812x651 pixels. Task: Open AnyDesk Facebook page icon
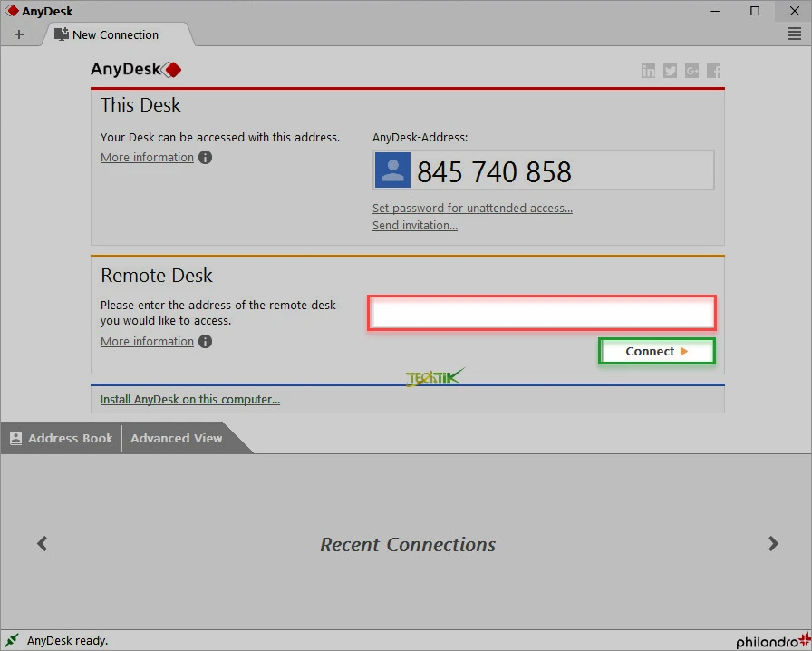tap(713, 71)
